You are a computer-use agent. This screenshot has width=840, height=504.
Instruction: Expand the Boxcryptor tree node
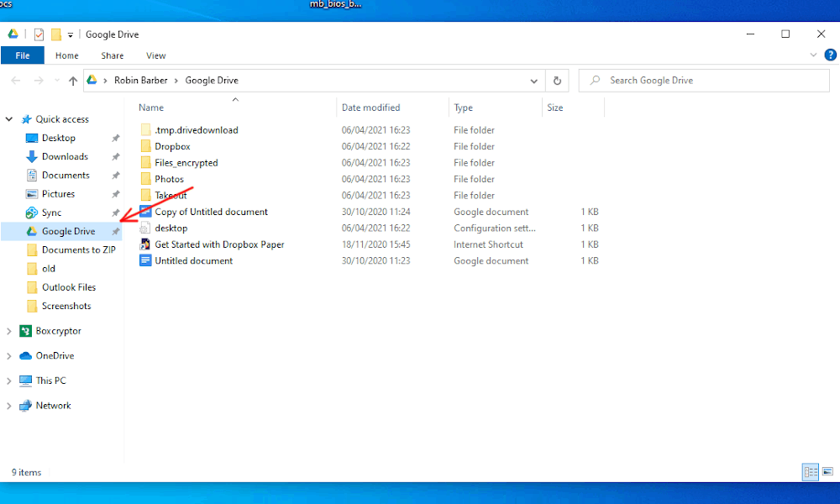(9, 332)
